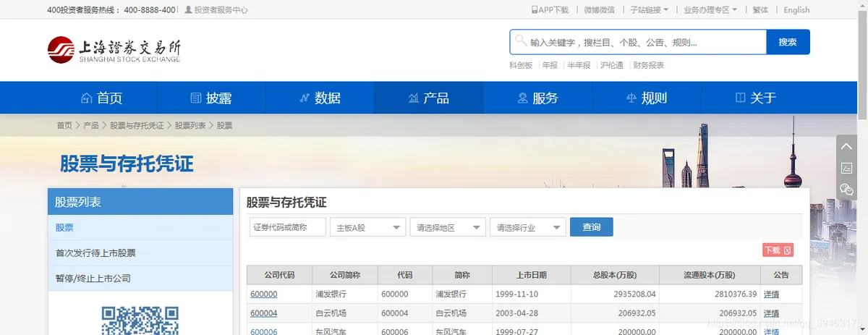
Task: Open company code link 600000
Action: (263, 294)
